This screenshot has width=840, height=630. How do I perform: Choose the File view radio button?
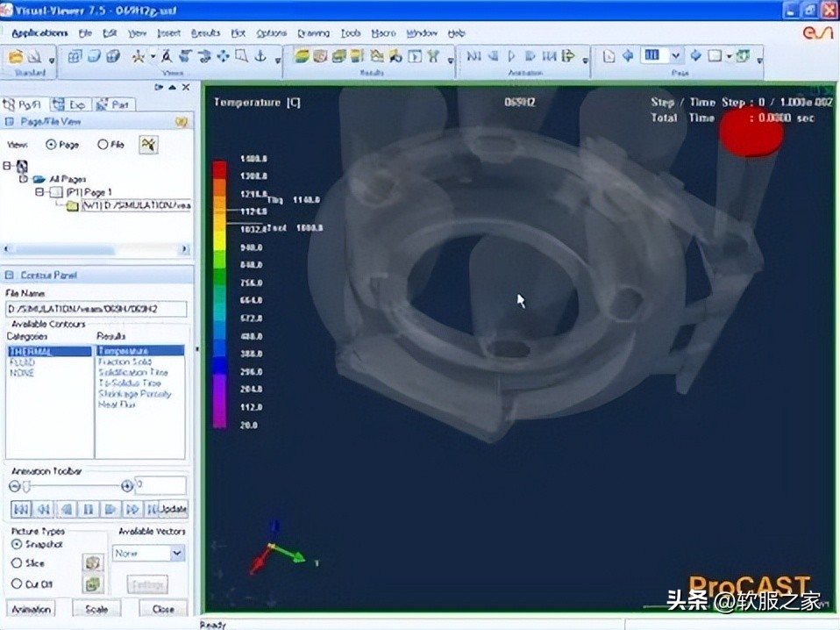(x=103, y=145)
